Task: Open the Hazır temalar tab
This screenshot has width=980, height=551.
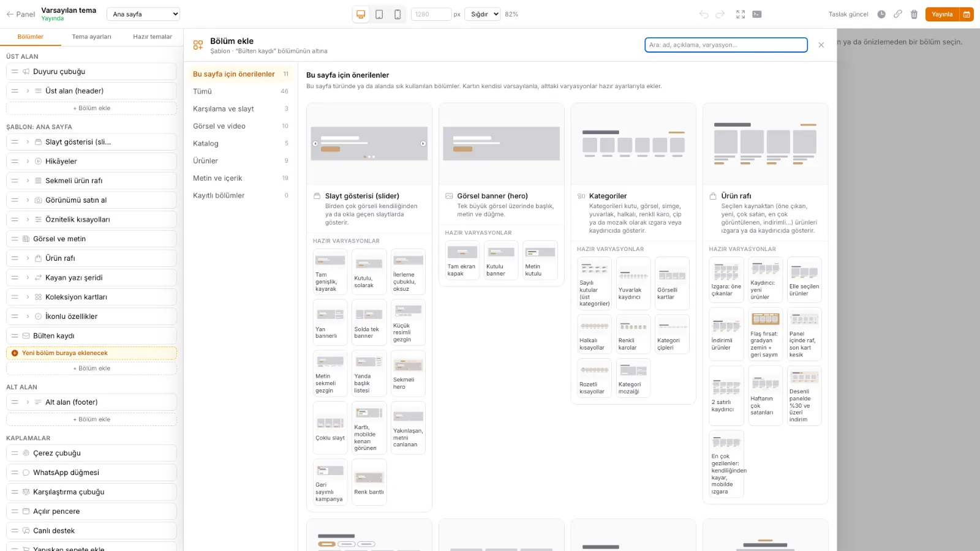Action: [153, 37]
